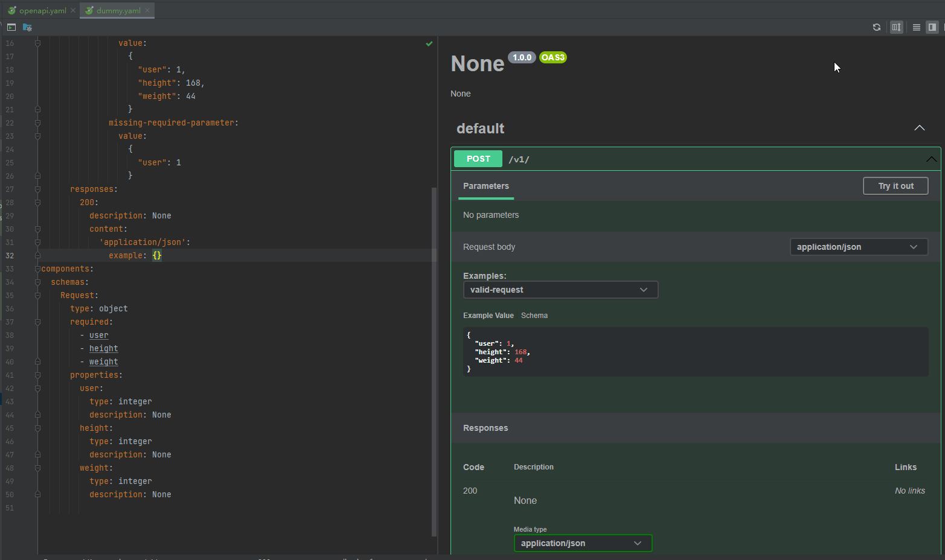This screenshot has width=945, height=560.
Task: Click Try it out button
Action: (x=895, y=186)
